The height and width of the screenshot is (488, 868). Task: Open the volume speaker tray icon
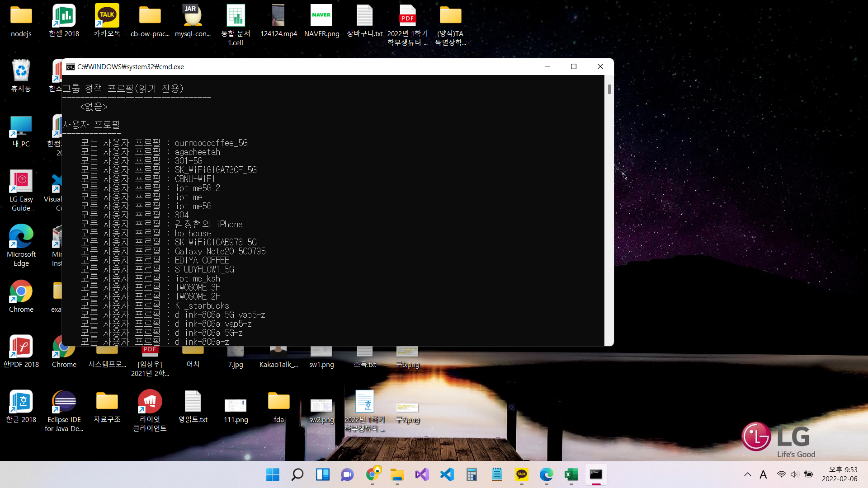click(x=794, y=474)
